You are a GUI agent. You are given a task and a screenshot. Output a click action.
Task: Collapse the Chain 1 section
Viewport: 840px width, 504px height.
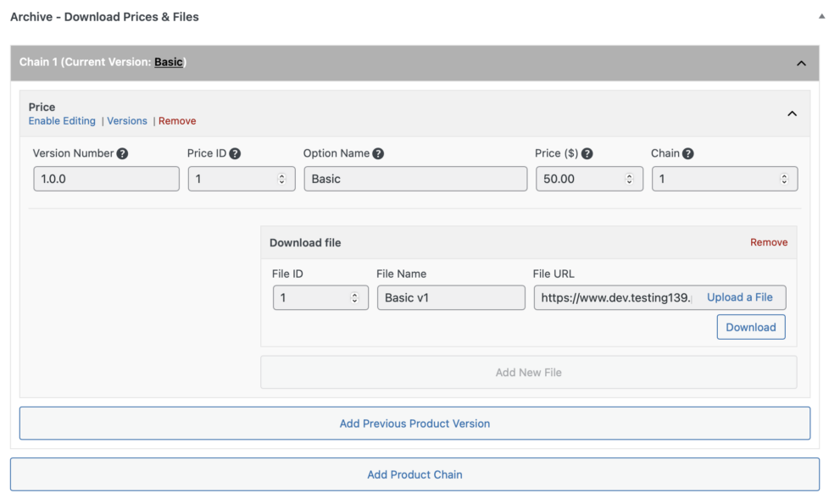pos(801,63)
